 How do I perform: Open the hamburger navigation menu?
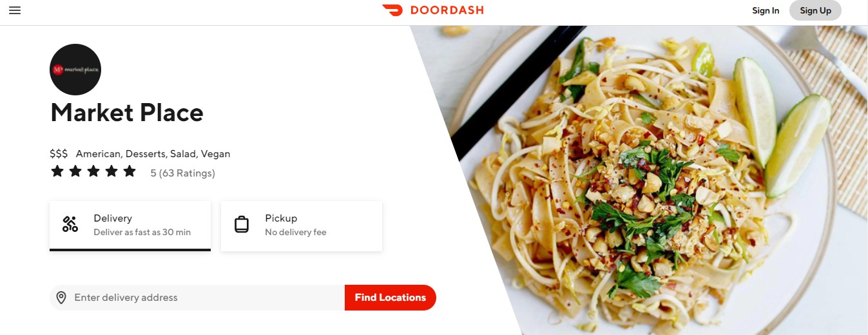point(15,10)
